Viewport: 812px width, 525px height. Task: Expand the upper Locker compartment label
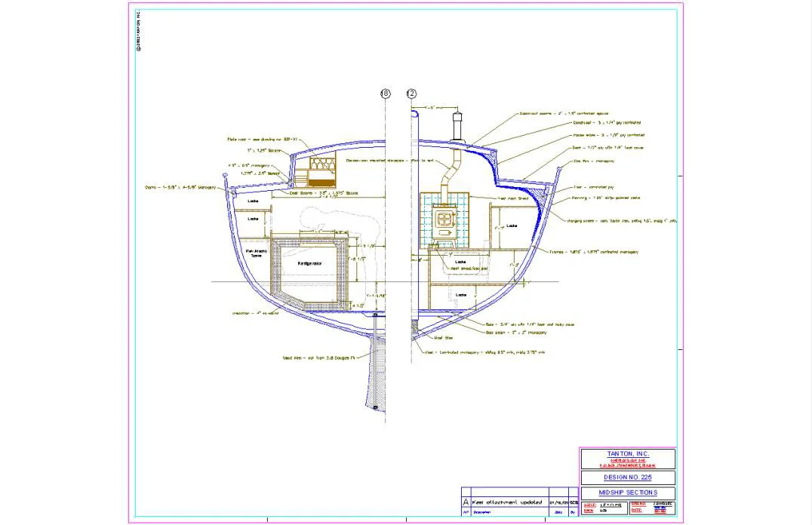click(x=253, y=201)
